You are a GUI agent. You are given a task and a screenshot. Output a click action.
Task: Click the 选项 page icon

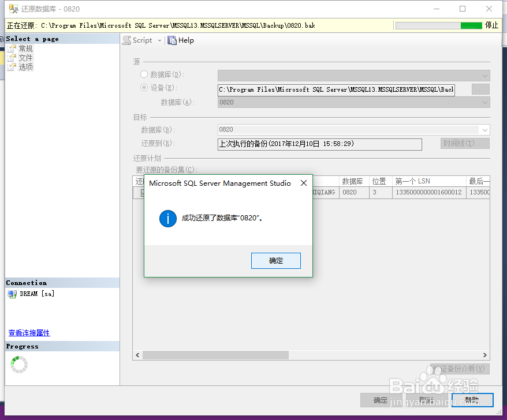[x=12, y=67]
